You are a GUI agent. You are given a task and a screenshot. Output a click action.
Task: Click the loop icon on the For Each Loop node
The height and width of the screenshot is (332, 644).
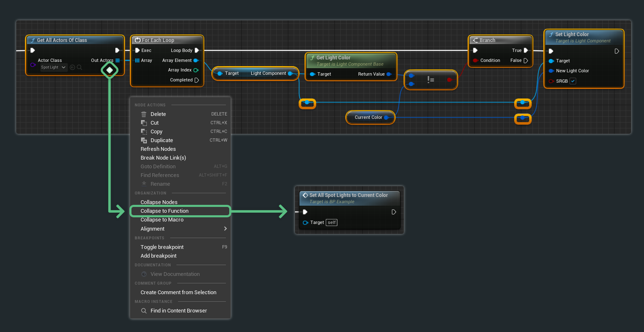138,40
